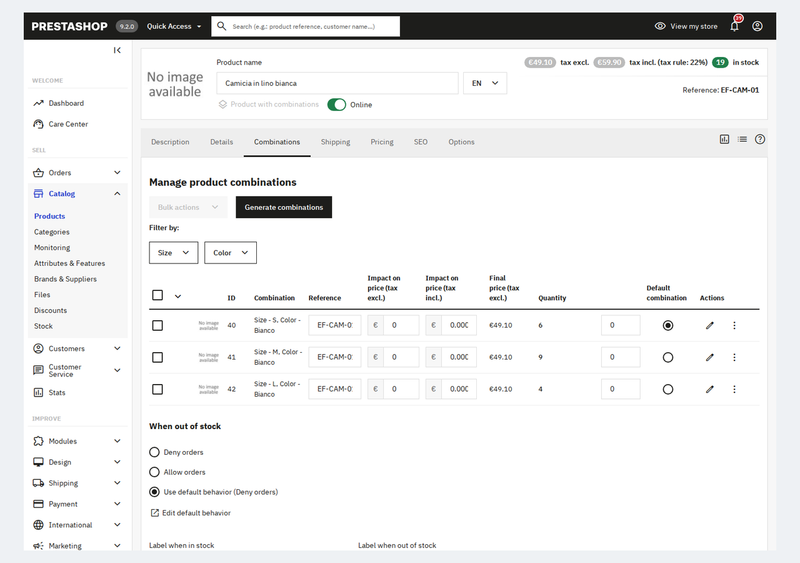This screenshot has height=563, width=800.
Task: Open notifications bell icon
Action: click(734, 26)
